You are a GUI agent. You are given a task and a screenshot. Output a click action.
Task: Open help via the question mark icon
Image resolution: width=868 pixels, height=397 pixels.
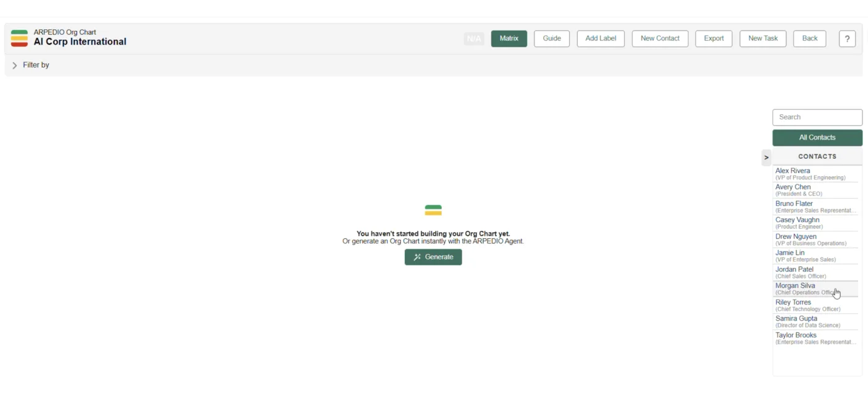tap(847, 38)
